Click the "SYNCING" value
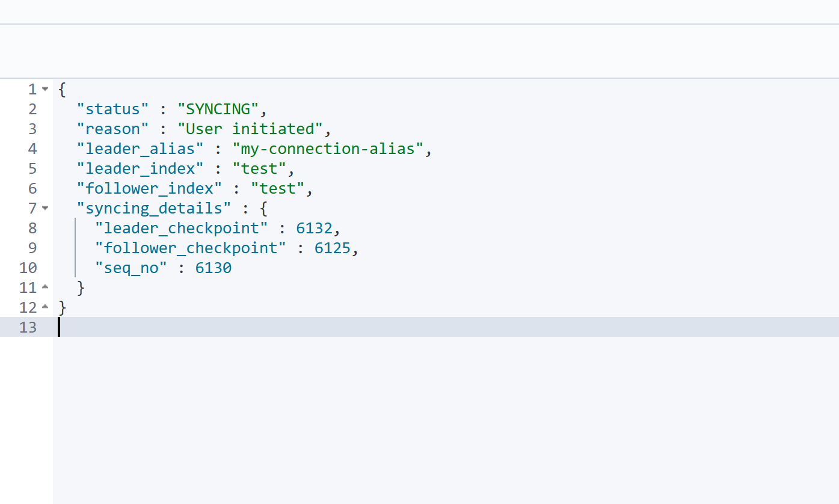This screenshot has width=839, height=504. [218, 109]
